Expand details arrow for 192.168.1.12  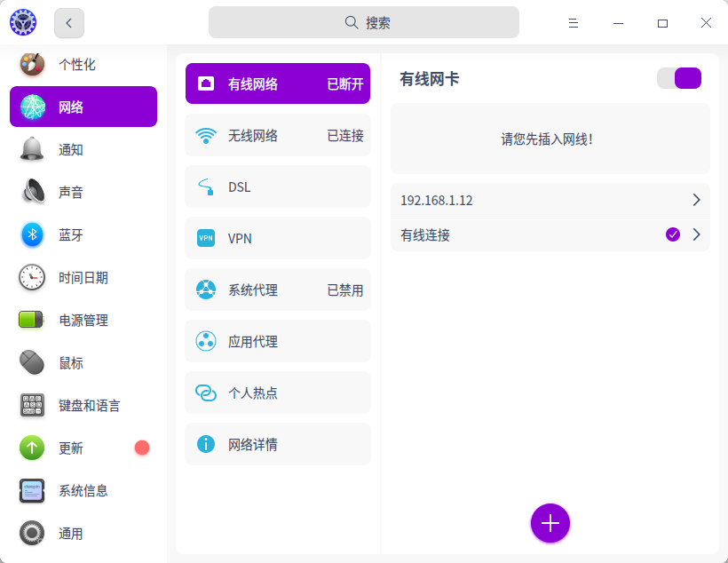696,200
